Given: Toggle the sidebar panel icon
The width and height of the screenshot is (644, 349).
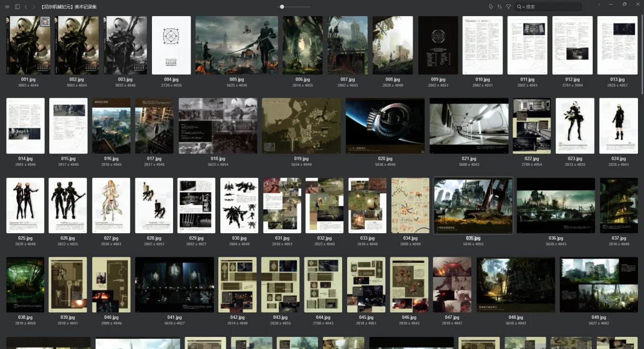Looking at the screenshot, I should coord(18,7).
